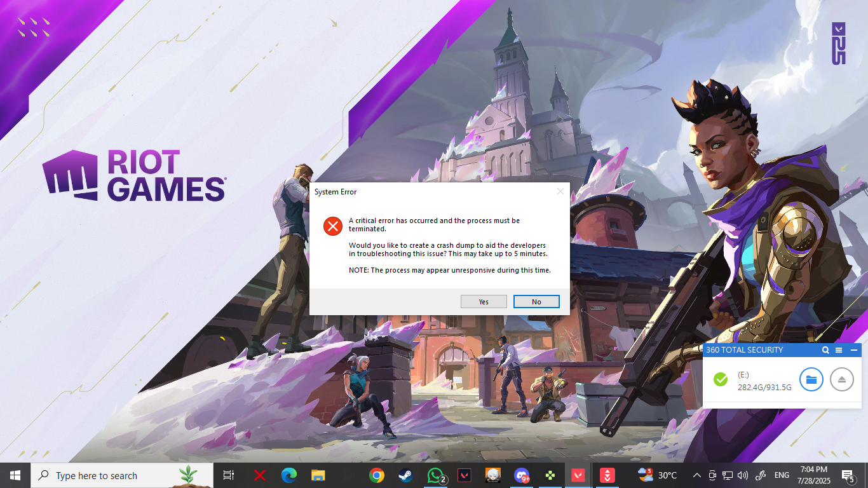Minimize the 360 Total Security widget
Screen dimensions: 868x488
coord(853,350)
